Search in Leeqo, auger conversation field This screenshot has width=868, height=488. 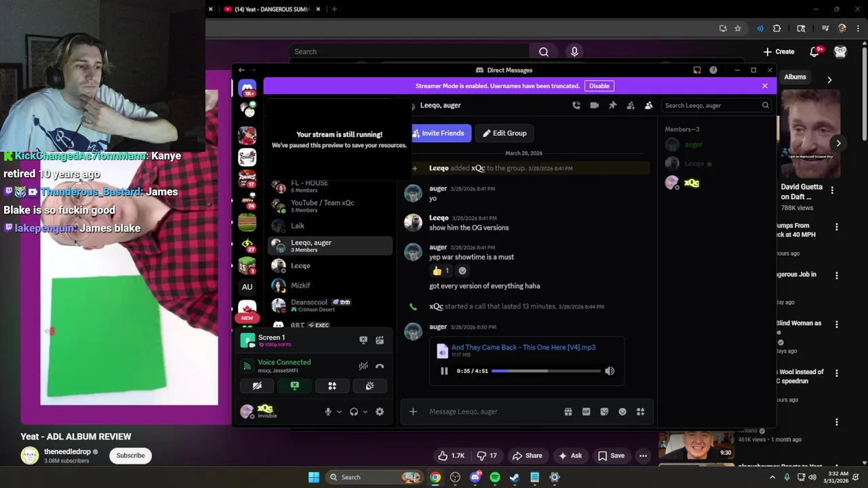click(x=717, y=105)
